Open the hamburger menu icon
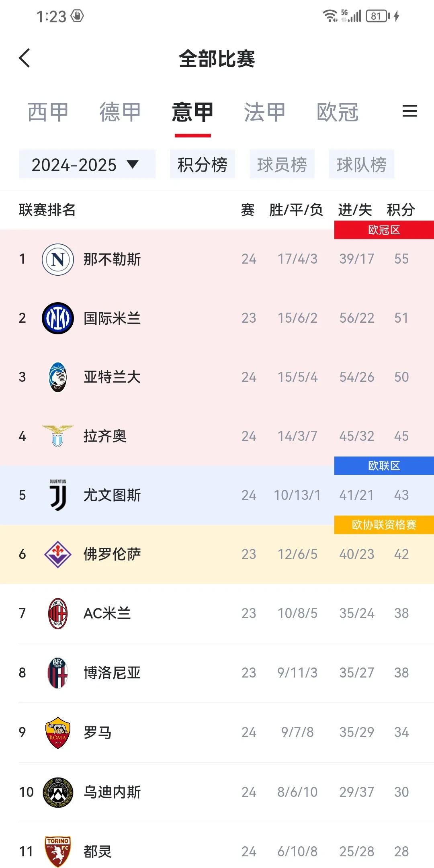 [x=410, y=111]
